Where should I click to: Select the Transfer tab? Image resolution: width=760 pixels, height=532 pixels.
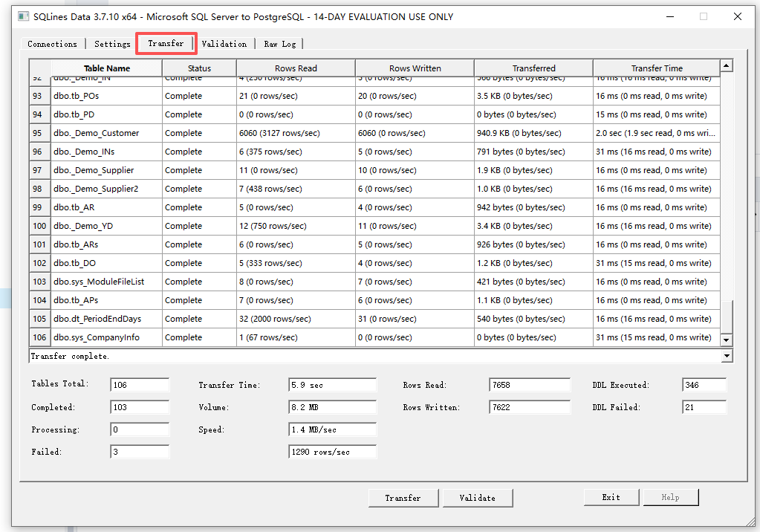(x=165, y=44)
